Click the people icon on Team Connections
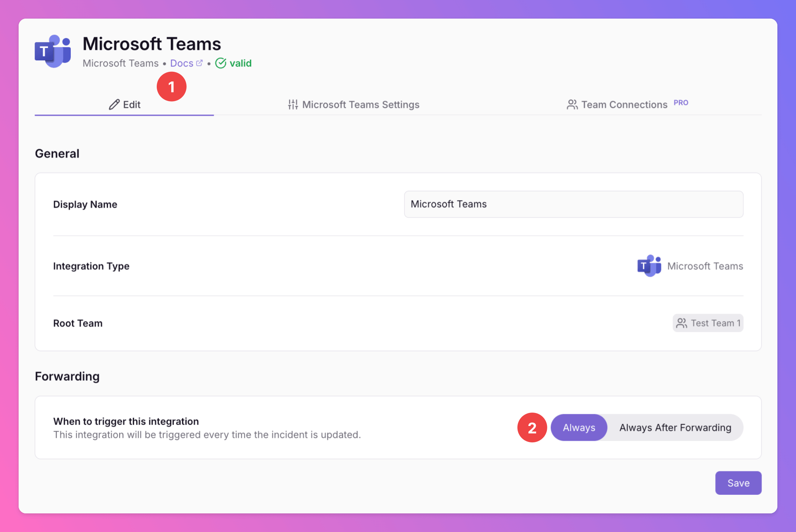This screenshot has width=796, height=532. click(572, 105)
